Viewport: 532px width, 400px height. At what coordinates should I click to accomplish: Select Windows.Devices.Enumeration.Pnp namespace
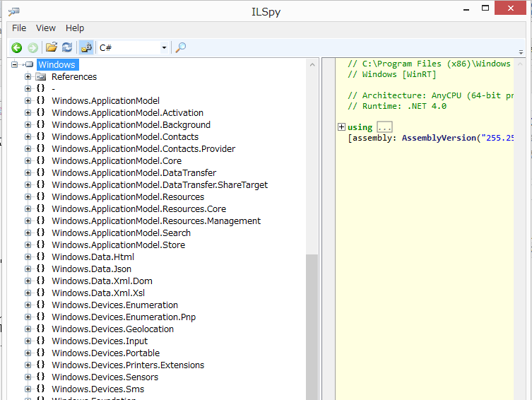pos(124,317)
